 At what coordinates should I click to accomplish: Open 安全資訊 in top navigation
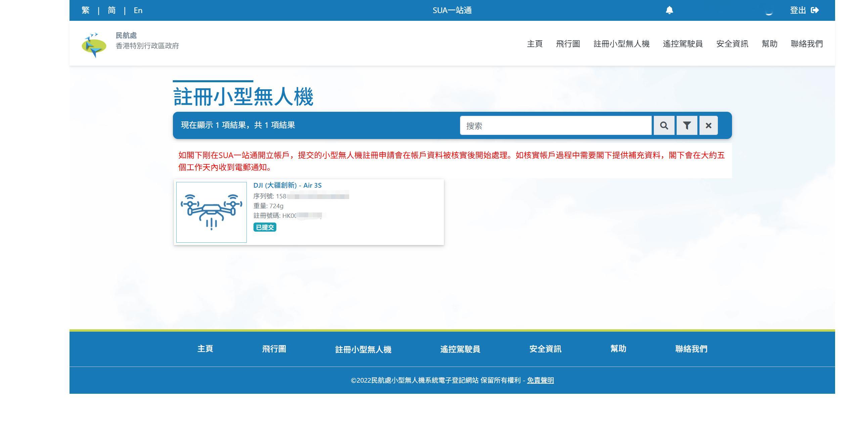pos(732,44)
